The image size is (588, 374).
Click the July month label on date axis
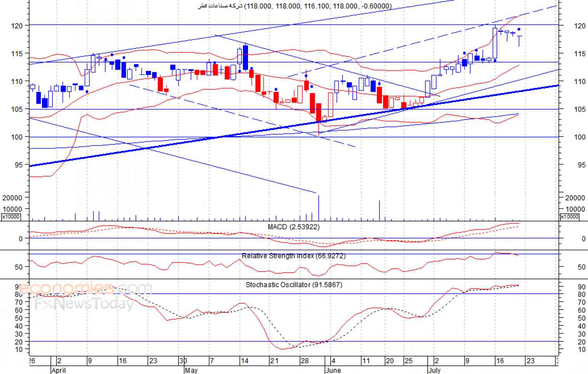pos(434,370)
